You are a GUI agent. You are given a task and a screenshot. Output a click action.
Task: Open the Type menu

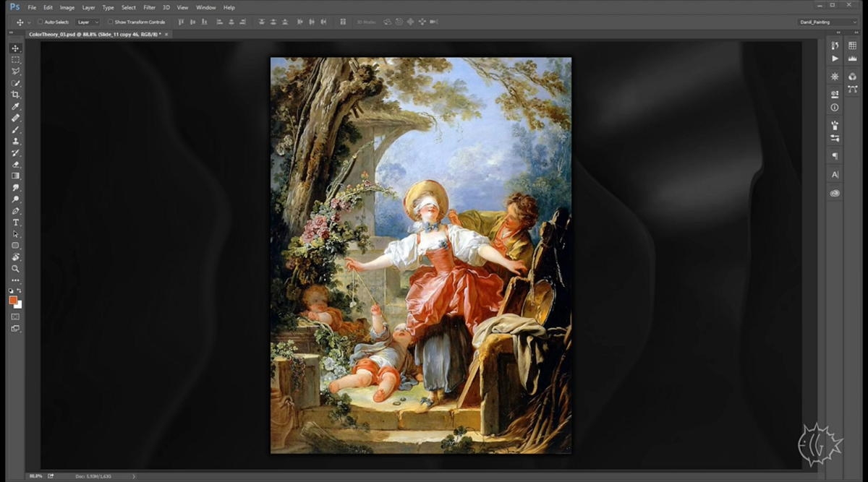pyautogui.click(x=108, y=7)
